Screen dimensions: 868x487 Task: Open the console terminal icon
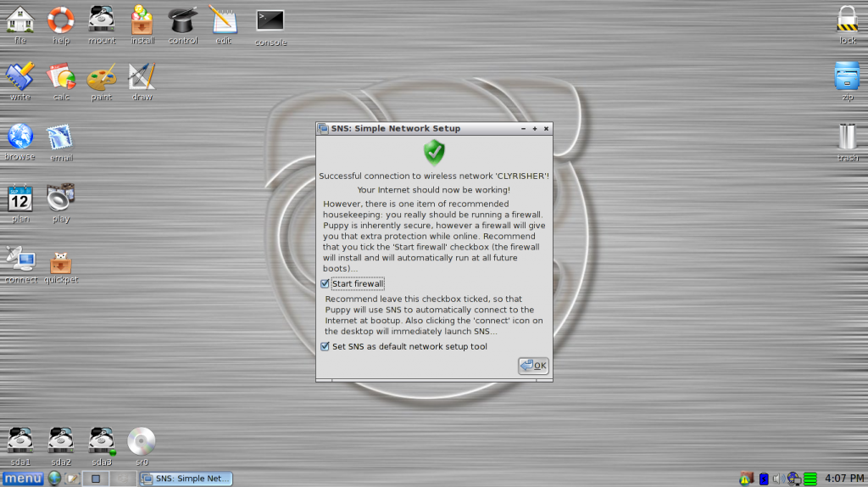[x=270, y=21]
